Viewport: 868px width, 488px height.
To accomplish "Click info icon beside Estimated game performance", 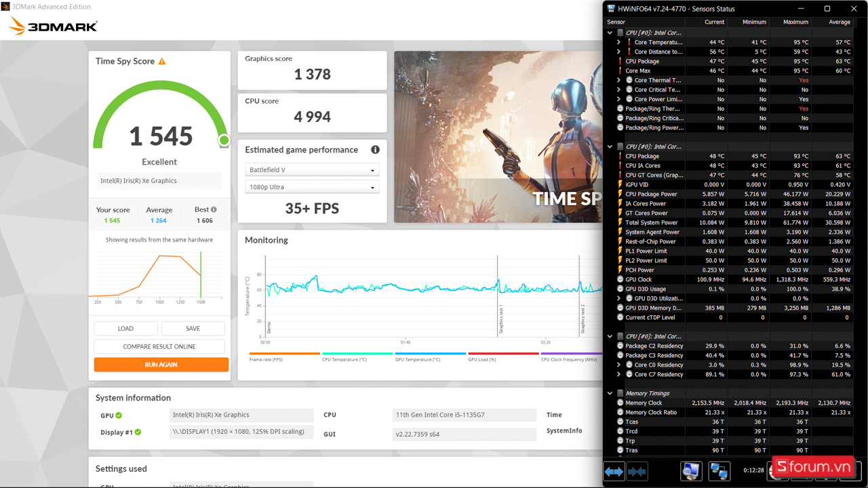I will click(x=375, y=150).
